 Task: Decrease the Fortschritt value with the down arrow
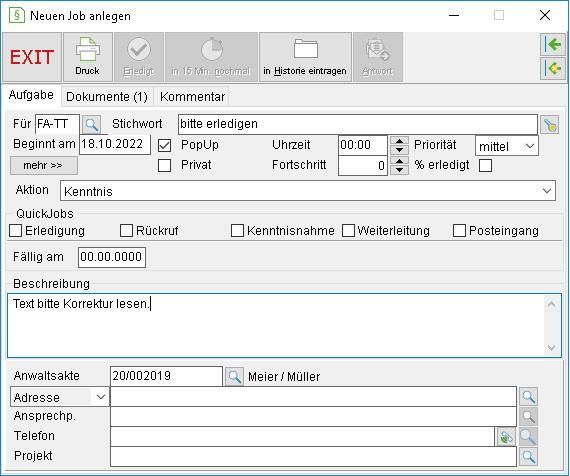coord(399,170)
